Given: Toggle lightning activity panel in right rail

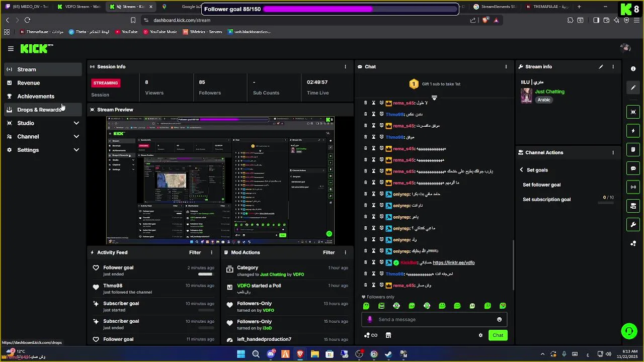Looking at the screenshot, I should (633, 131).
